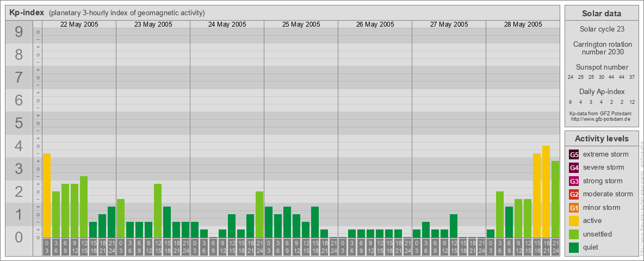This screenshot has width=644, height=261.
Task: Click the 'extreme storm' legend label
Action: (606, 154)
